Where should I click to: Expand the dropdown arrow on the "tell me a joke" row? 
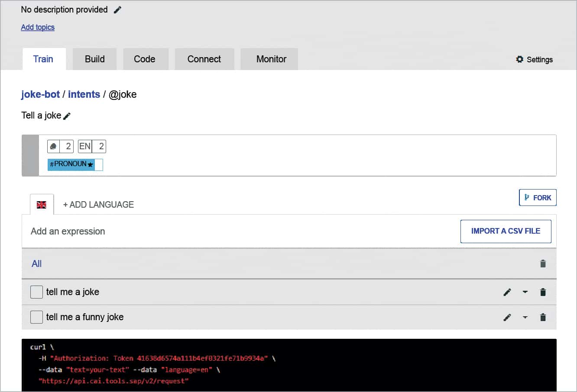point(525,292)
